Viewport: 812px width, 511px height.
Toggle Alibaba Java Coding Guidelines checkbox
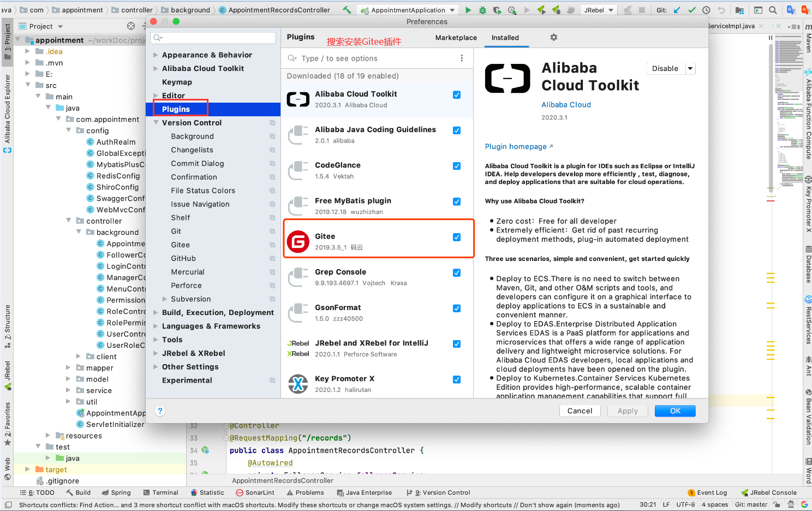457,130
